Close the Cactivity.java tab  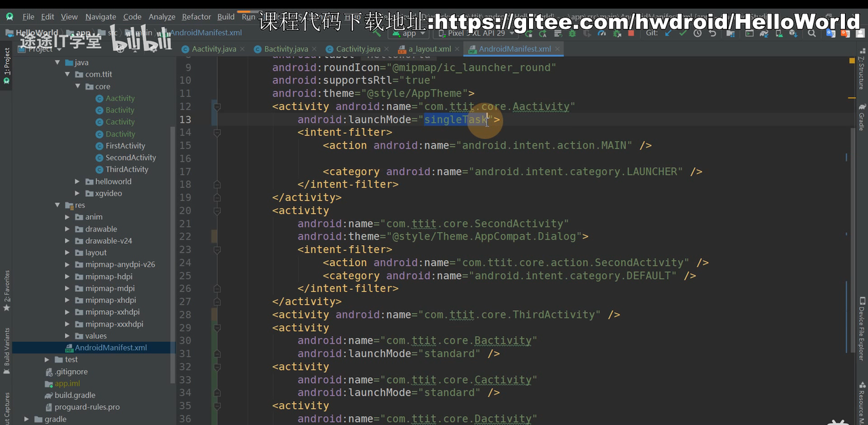point(388,49)
